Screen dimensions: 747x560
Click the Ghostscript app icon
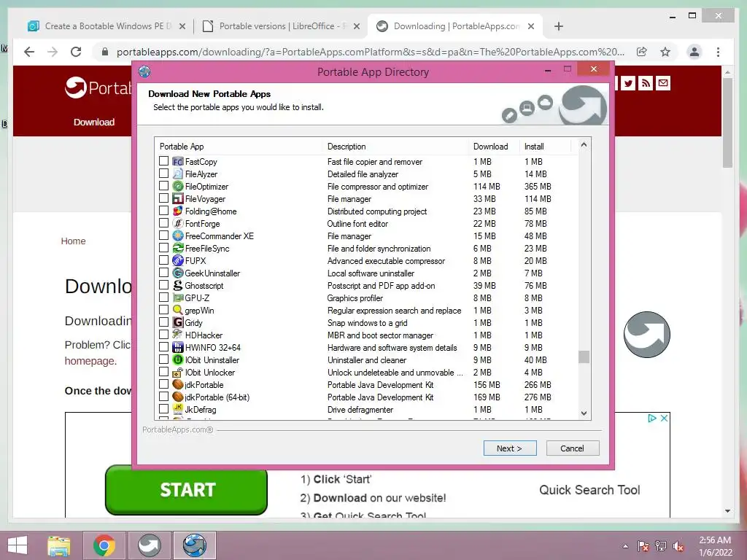(178, 285)
